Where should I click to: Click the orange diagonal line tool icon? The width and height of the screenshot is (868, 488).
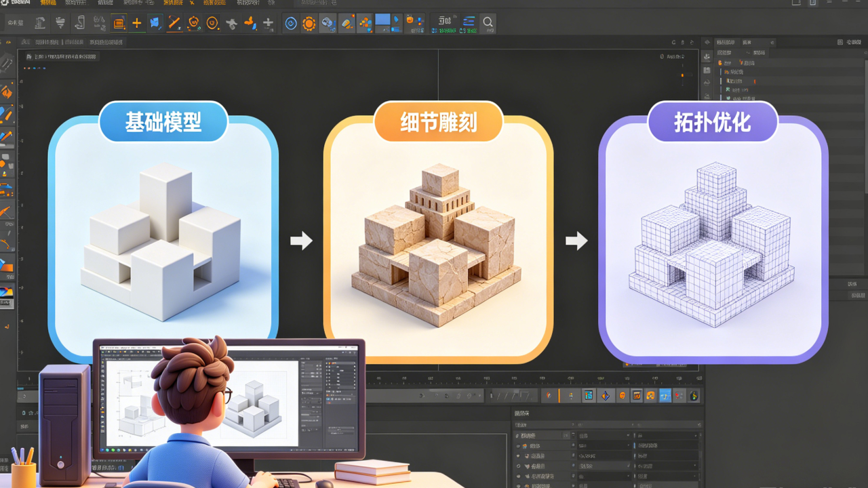pyautogui.click(x=174, y=23)
